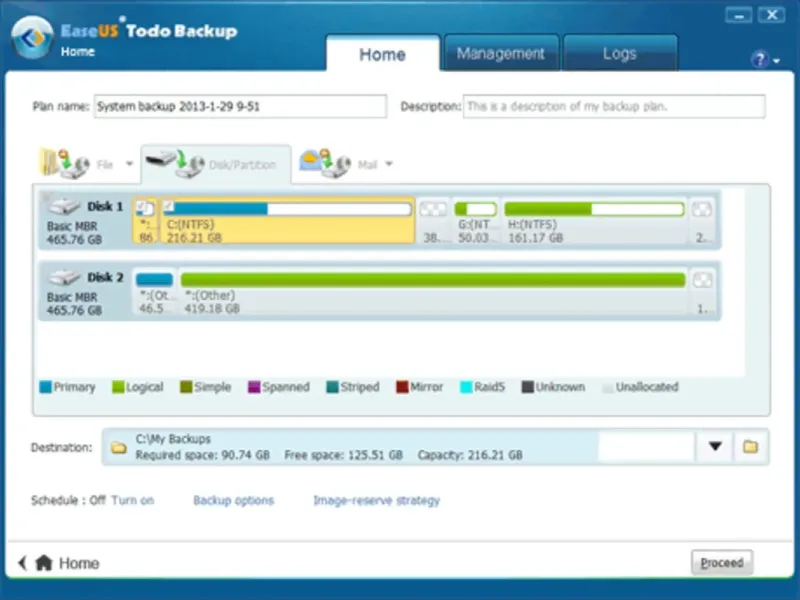800x600 pixels.
Task: Switch to the Home tab
Action: tap(383, 53)
